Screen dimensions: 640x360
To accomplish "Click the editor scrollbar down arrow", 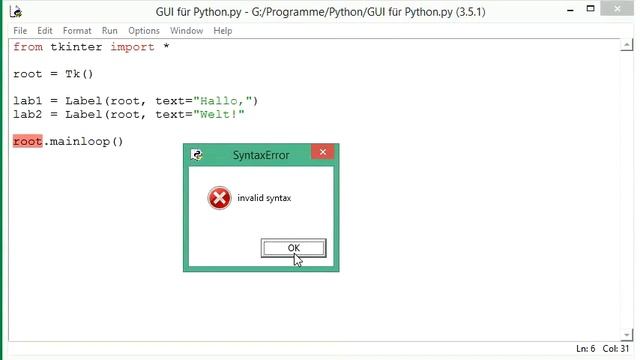I will [627, 335].
